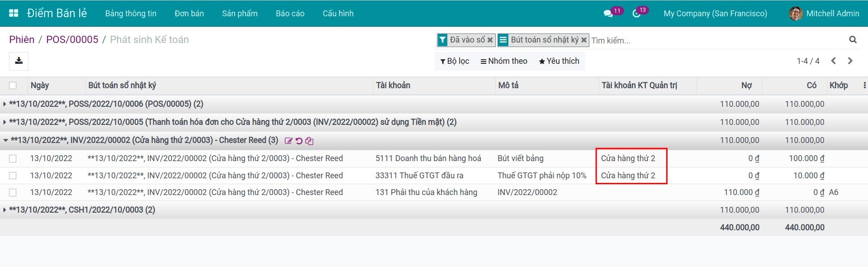Toggle the select-all header checkbox
The height and width of the screenshot is (267, 868).
[x=13, y=86]
